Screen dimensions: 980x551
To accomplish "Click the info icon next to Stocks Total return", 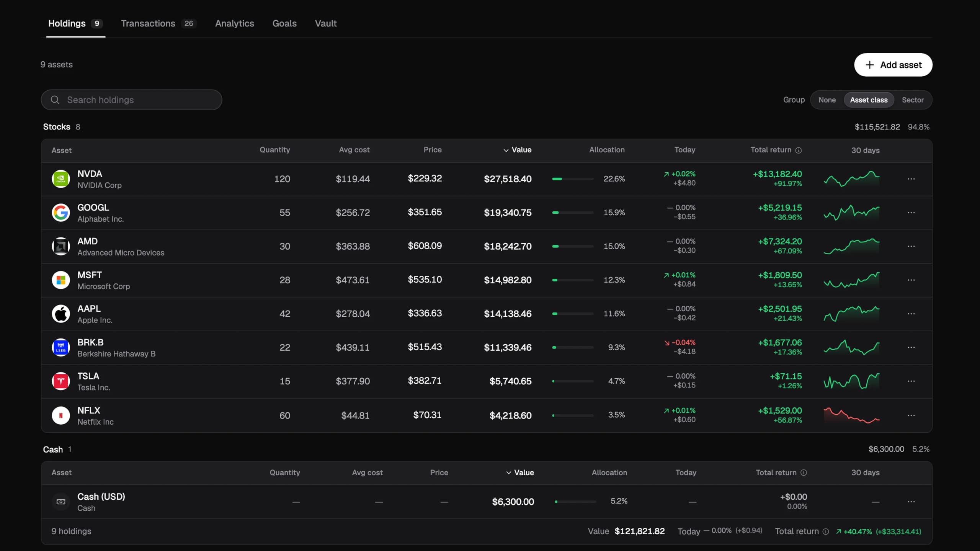I will coord(799,150).
